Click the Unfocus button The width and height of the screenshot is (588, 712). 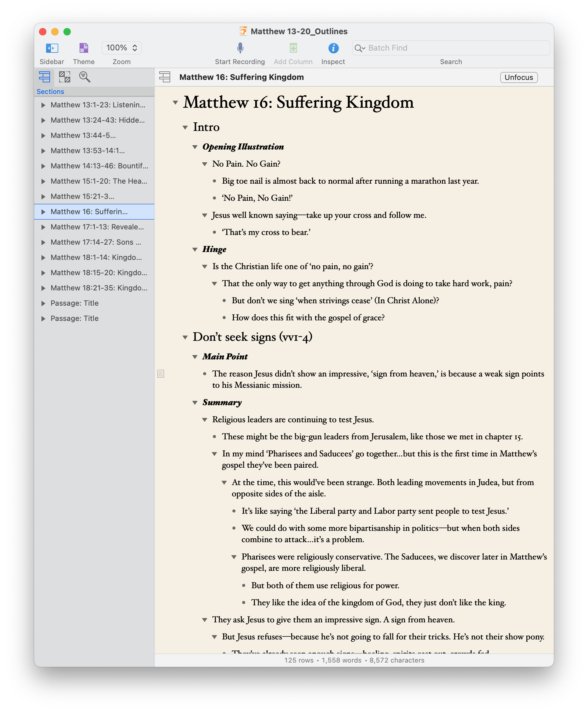tap(518, 77)
